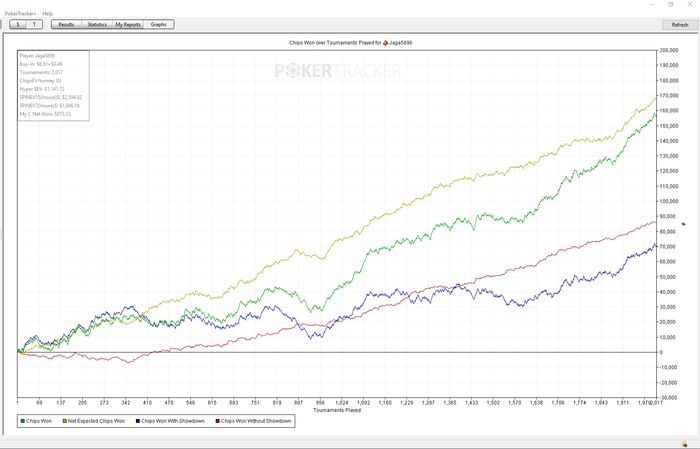The height and width of the screenshot is (449, 700).
Task: Click the 'My C Net Won: $873.53' line
Action: coord(45,114)
